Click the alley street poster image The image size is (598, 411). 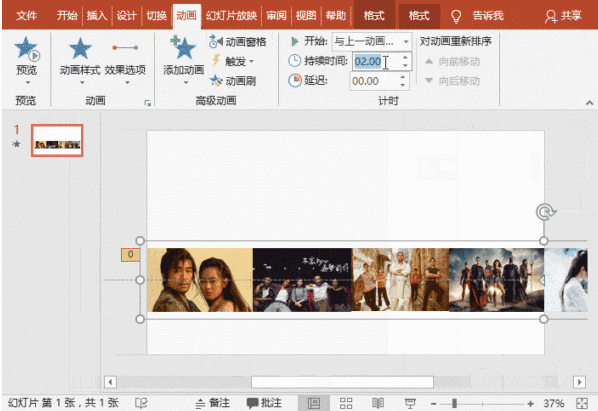click(x=400, y=280)
